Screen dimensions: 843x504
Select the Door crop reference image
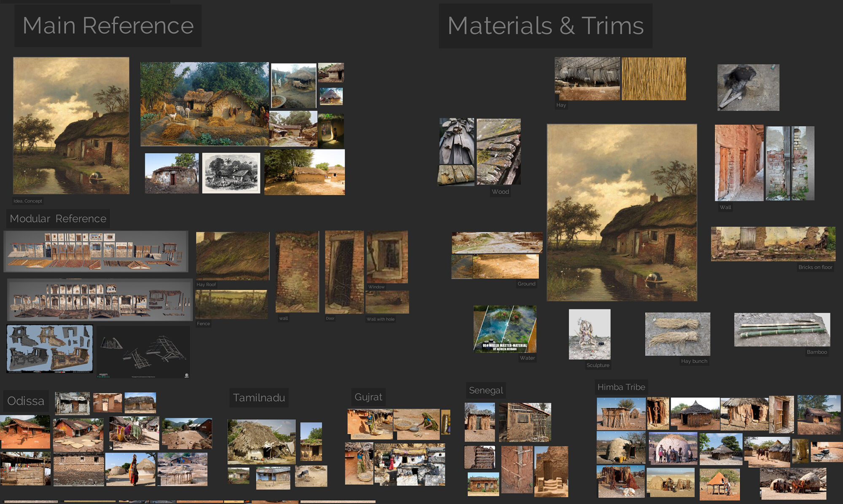[x=344, y=272]
